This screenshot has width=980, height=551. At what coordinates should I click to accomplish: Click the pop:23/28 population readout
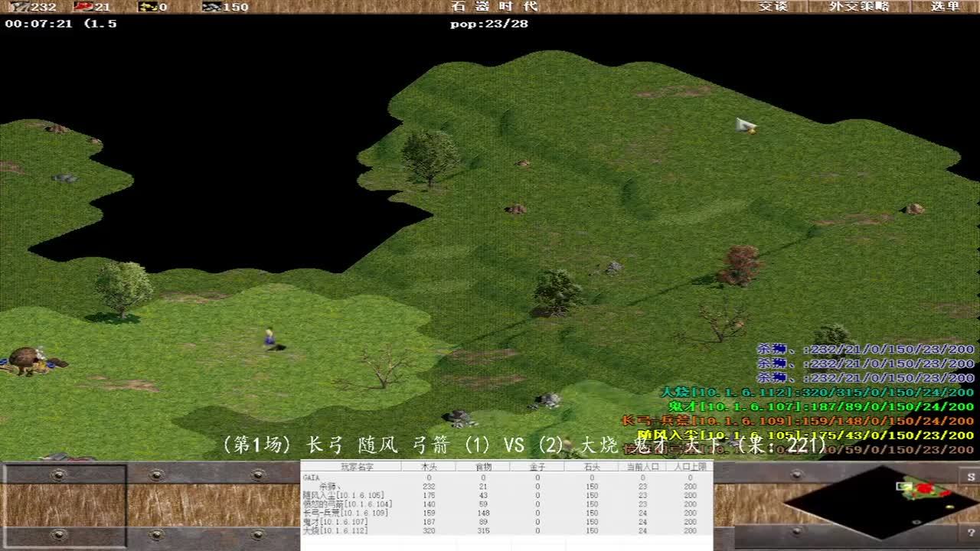pyautogui.click(x=489, y=24)
